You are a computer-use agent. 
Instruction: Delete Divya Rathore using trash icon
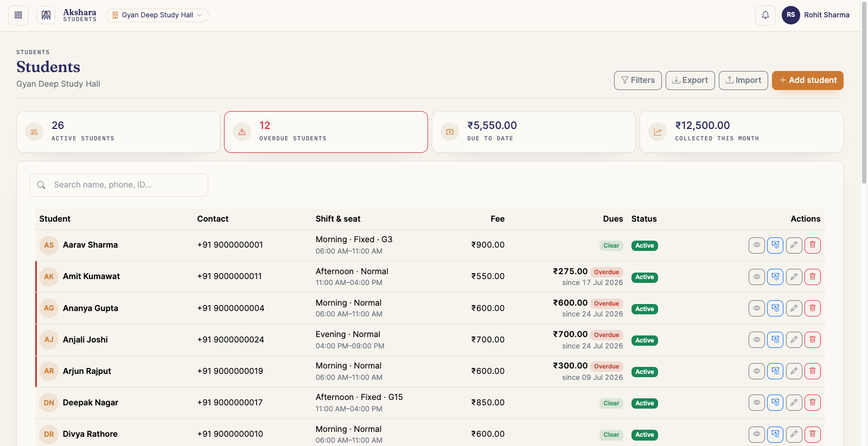click(813, 434)
